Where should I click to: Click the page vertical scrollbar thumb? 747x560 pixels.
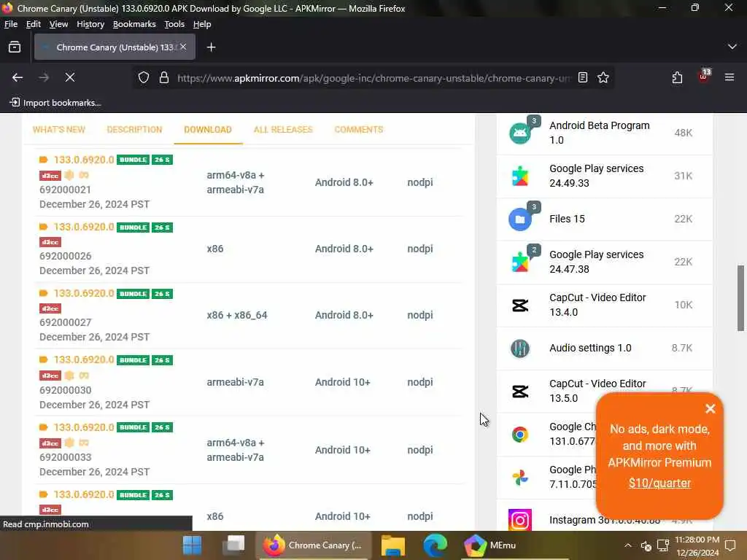pyautogui.click(x=740, y=297)
